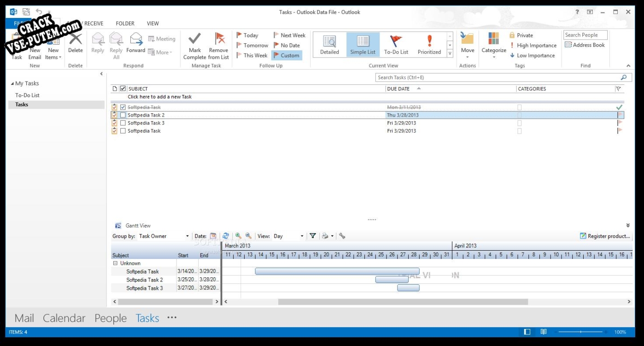Screen dimensions: 644x346
Task: Switch to Detailed view
Action: (329, 45)
